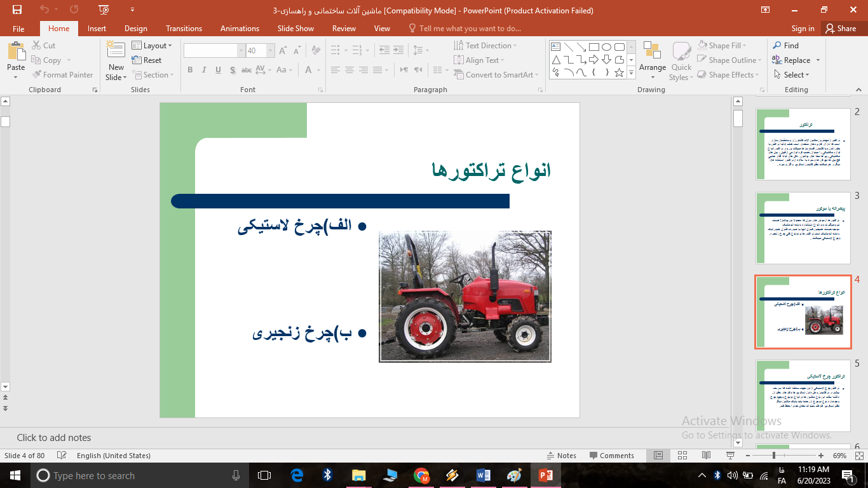This screenshot has height=488, width=868.
Task: Open the Slide Show menu
Action: coord(295,29)
